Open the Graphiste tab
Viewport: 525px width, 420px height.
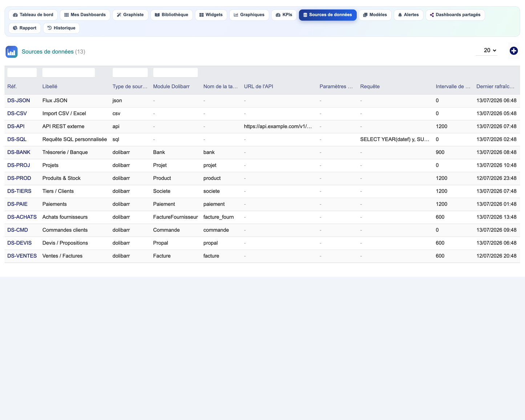130,15
